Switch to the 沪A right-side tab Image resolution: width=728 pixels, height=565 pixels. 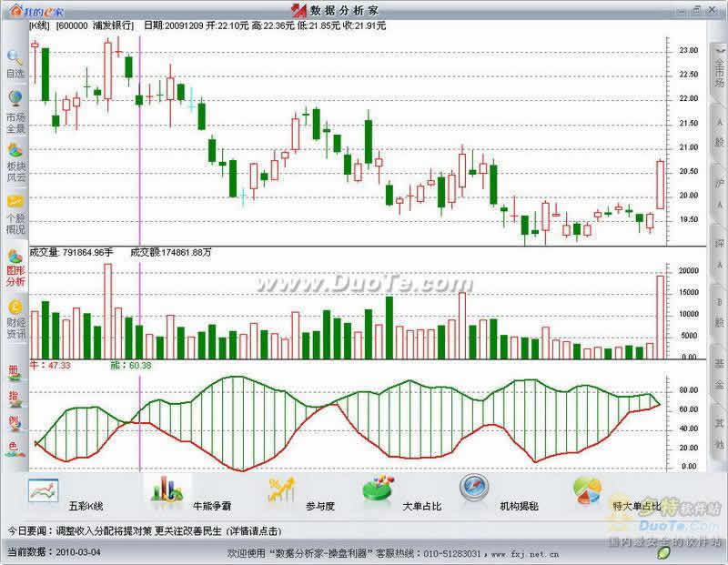click(x=718, y=192)
